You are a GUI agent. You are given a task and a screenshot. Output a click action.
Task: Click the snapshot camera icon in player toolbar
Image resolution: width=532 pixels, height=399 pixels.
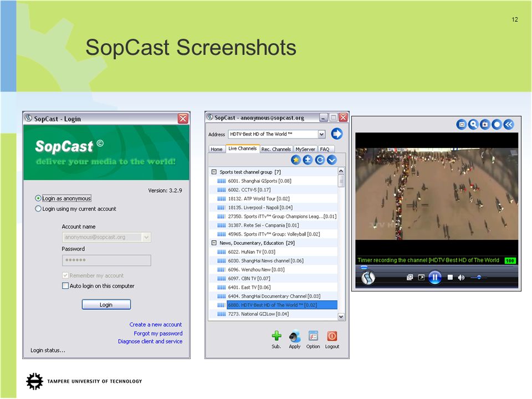(x=485, y=125)
